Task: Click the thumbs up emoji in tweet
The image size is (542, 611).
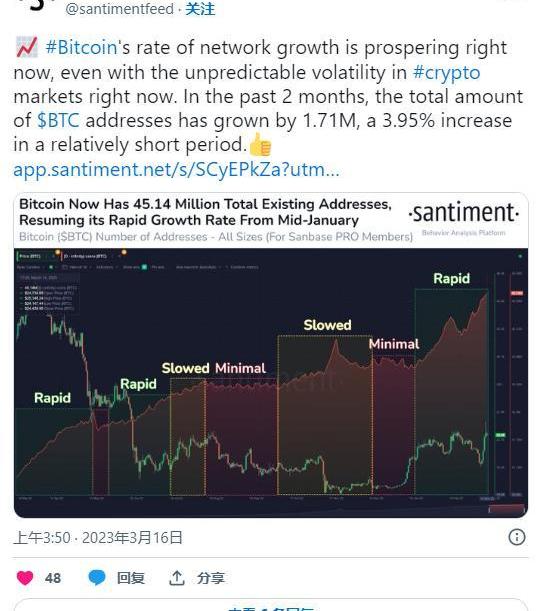Action: tap(260, 145)
